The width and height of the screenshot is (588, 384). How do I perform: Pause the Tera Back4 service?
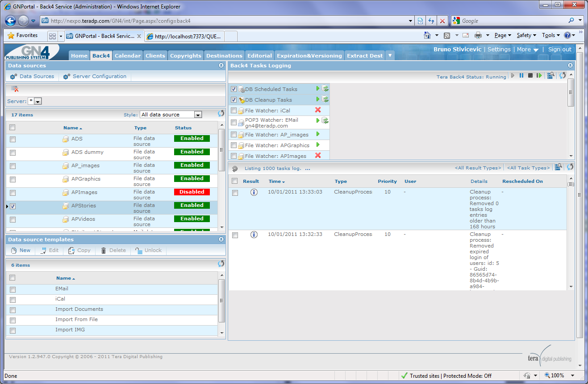click(x=521, y=76)
